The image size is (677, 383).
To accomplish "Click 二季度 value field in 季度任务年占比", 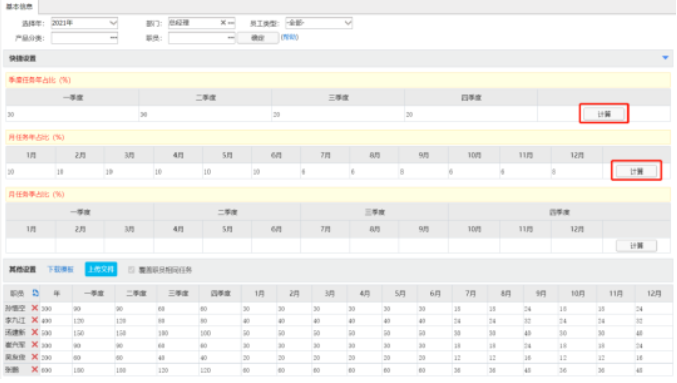I will (205, 114).
